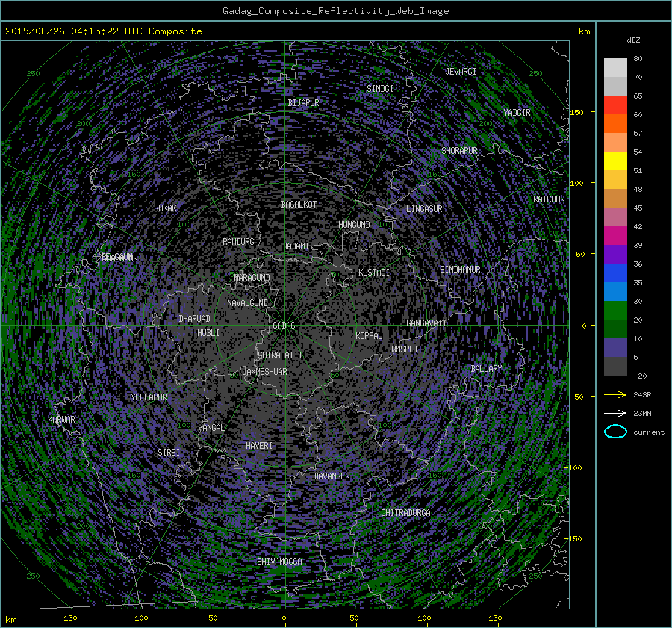Click the GANGAVATI city label
Screen dimensions: 672x628
pos(427,323)
